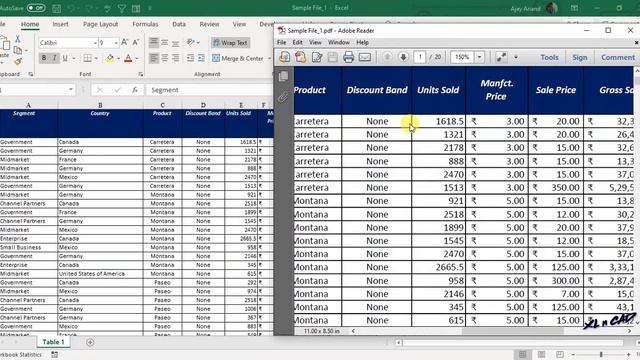Open the Font settings dialog launcher

click(x=141, y=74)
